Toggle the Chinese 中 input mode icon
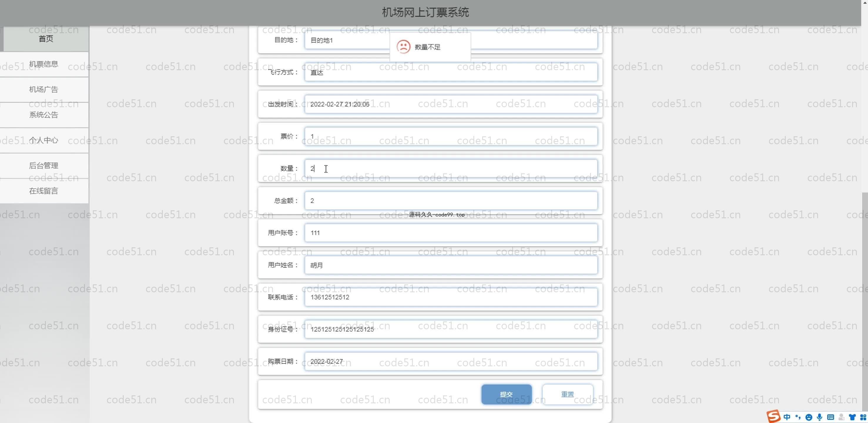The height and width of the screenshot is (423, 868). (x=787, y=417)
